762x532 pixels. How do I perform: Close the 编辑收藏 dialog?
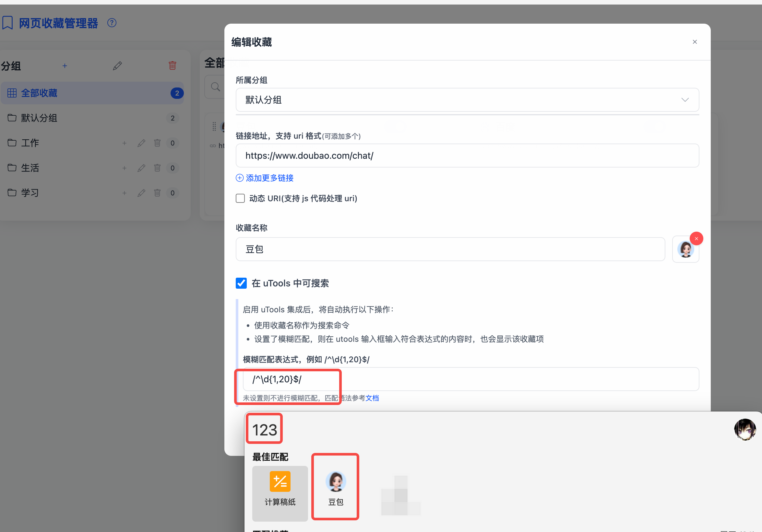pyautogui.click(x=695, y=42)
